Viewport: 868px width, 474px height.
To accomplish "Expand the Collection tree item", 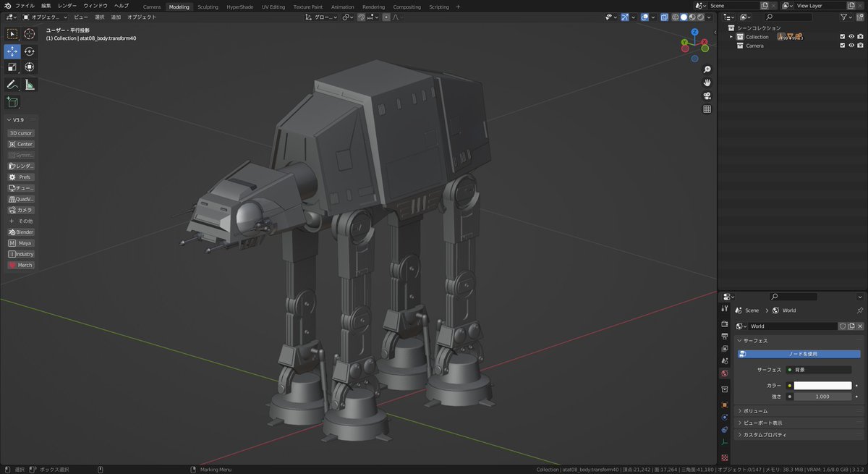I will coord(731,37).
